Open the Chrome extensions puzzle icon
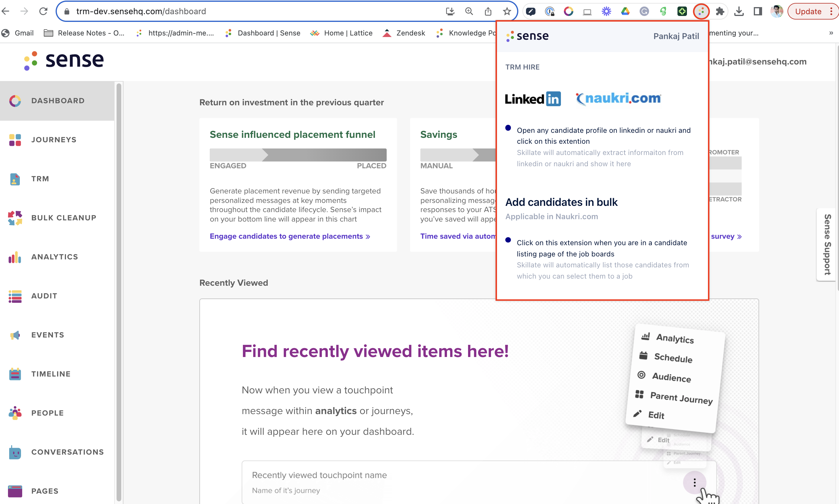Screen dimensions: 839x504 click(720, 12)
